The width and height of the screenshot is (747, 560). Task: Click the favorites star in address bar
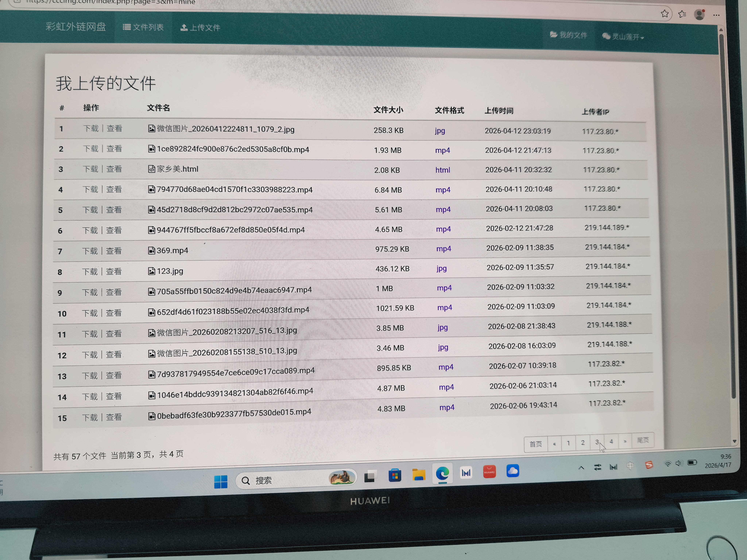pyautogui.click(x=665, y=14)
